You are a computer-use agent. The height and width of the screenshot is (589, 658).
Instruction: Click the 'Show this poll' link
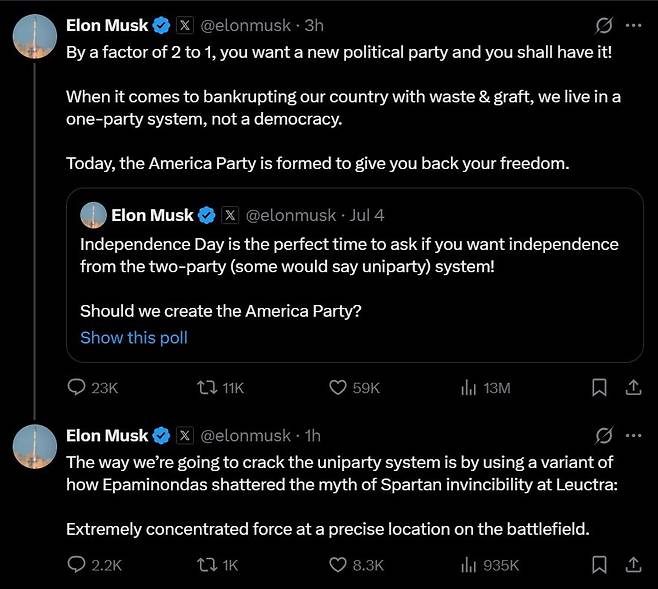134,337
